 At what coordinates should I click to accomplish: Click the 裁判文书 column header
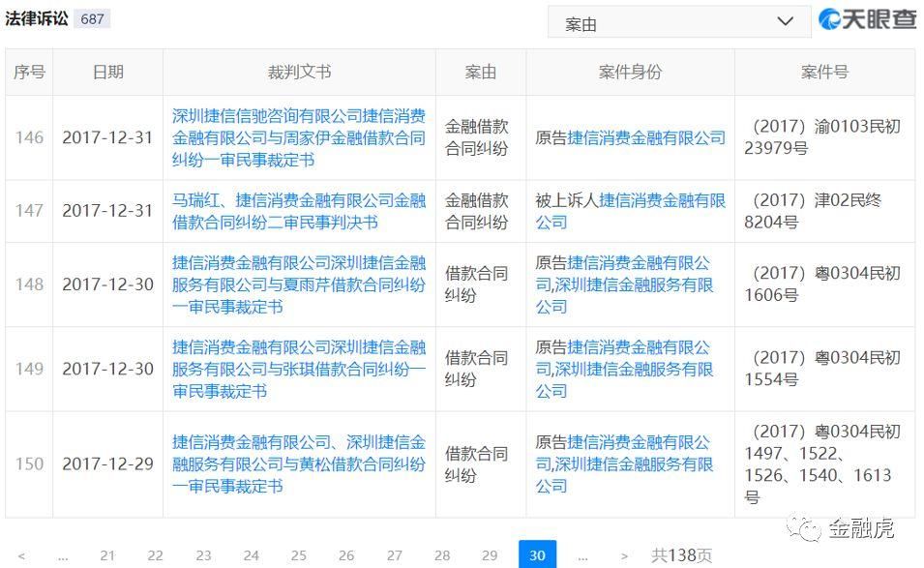pyautogui.click(x=299, y=72)
